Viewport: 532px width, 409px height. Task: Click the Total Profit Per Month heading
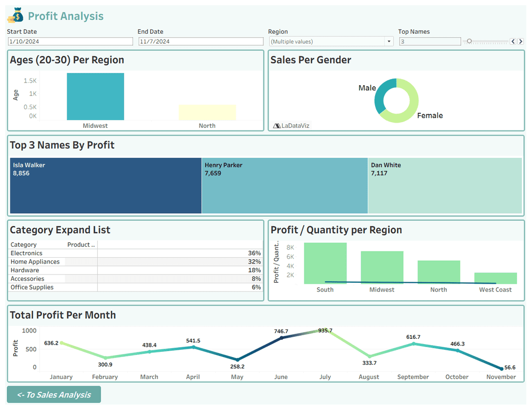tap(63, 315)
